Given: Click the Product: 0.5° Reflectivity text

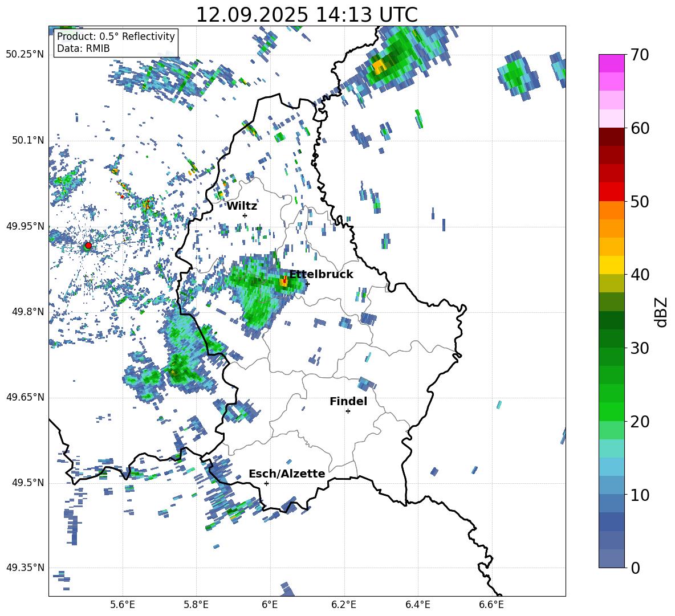Looking at the screenshot, I should coord(116,36).
